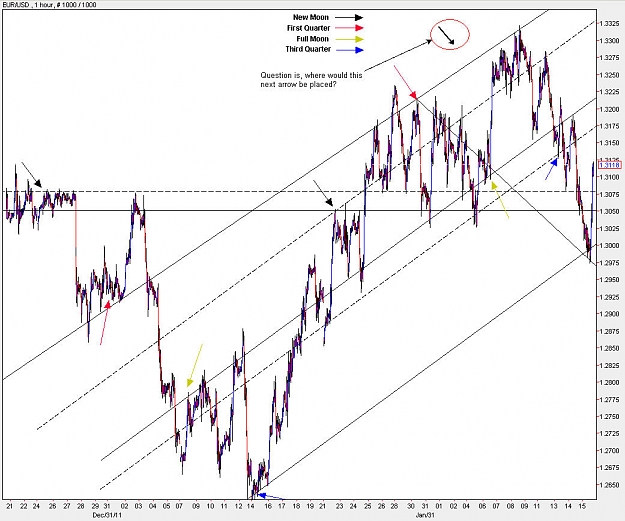Screen dimensions: 625x521
Task: Click price axis label 1.2975
Action: click(609, 263)
